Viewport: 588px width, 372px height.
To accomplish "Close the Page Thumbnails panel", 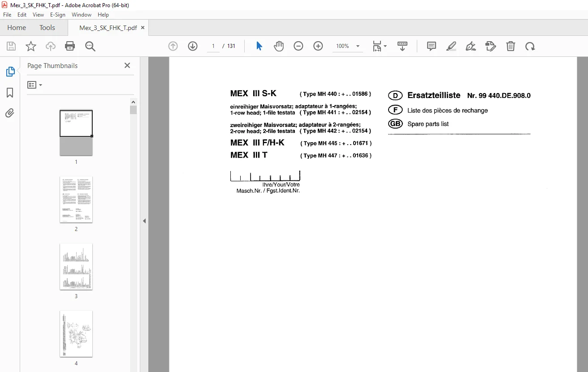I will coord(127,65).
